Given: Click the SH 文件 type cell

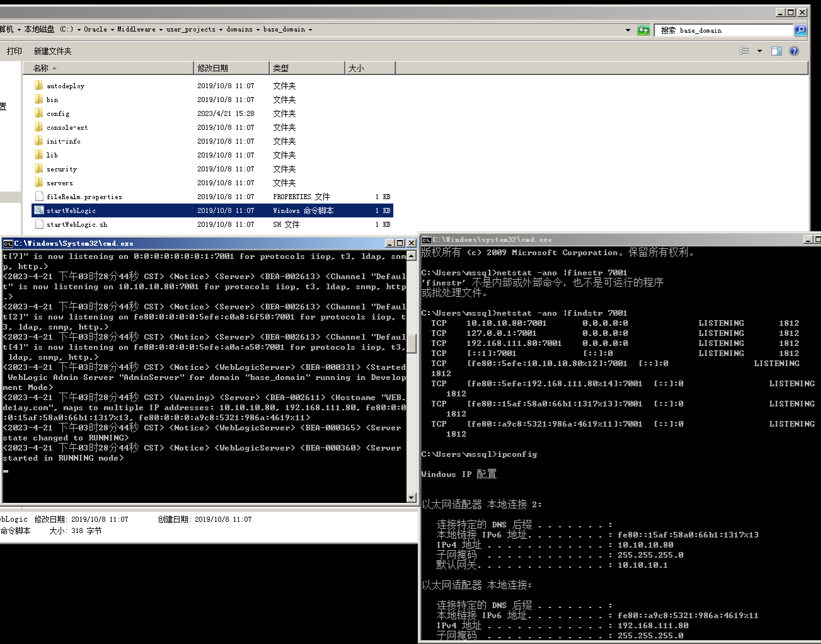Looking at the screenshot, I should 286,224.
